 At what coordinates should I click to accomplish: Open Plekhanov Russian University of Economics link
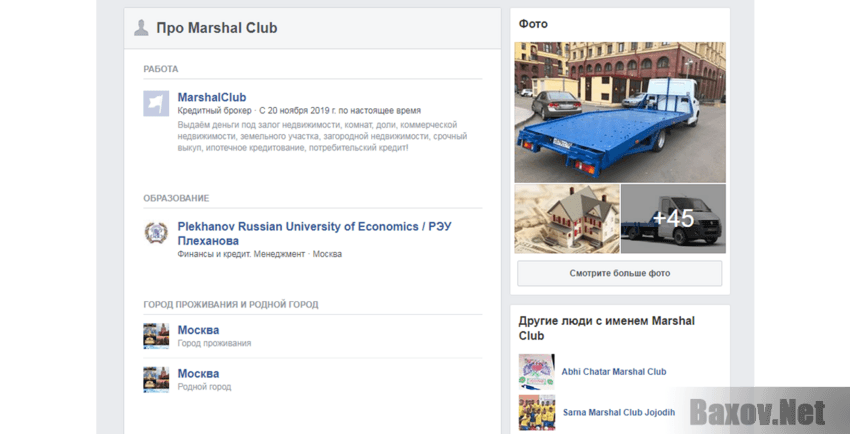(314, 234)
